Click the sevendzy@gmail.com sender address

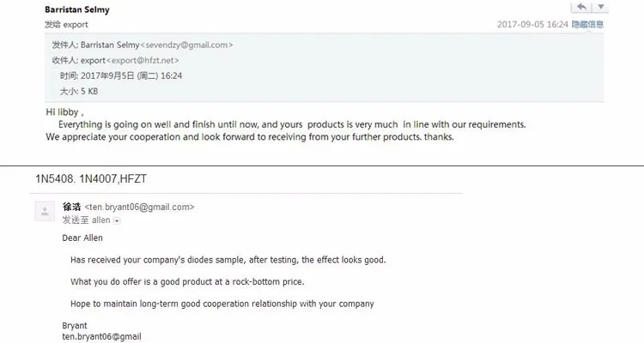(x=186, y=45)
